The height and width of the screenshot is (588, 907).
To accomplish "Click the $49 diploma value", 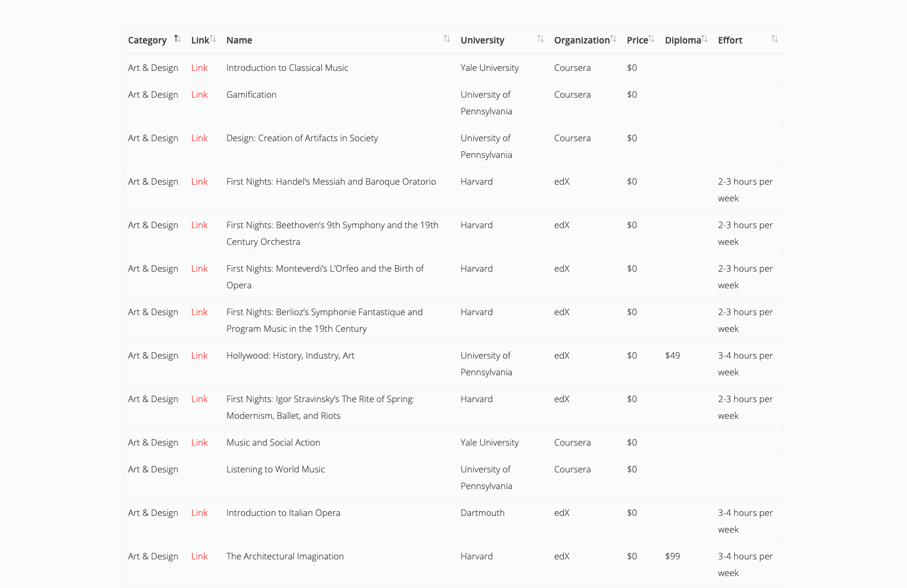I will [x=672, y=356].
